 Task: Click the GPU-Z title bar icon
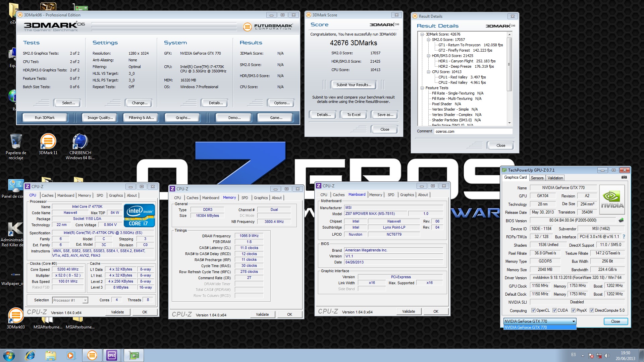[504, 170]
